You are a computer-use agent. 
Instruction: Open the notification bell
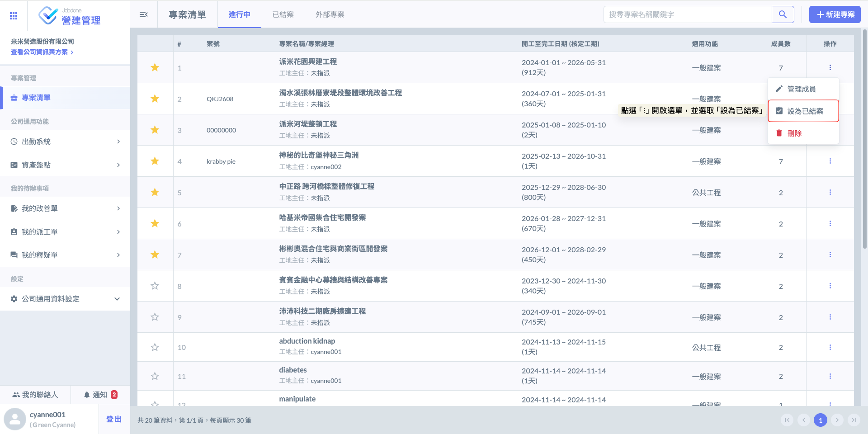[x=87, y=395]
